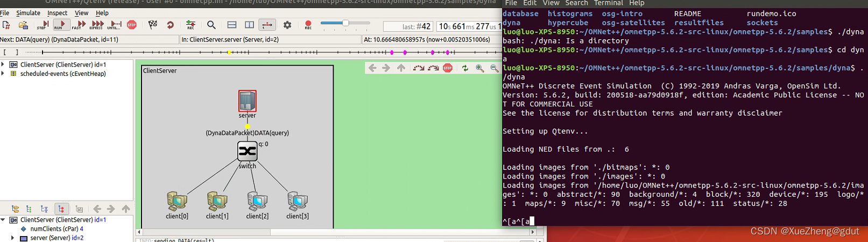The height and width of the screenshot is (242, 868).
Task: Open the Simulate menu
Action: click(28, 13)
